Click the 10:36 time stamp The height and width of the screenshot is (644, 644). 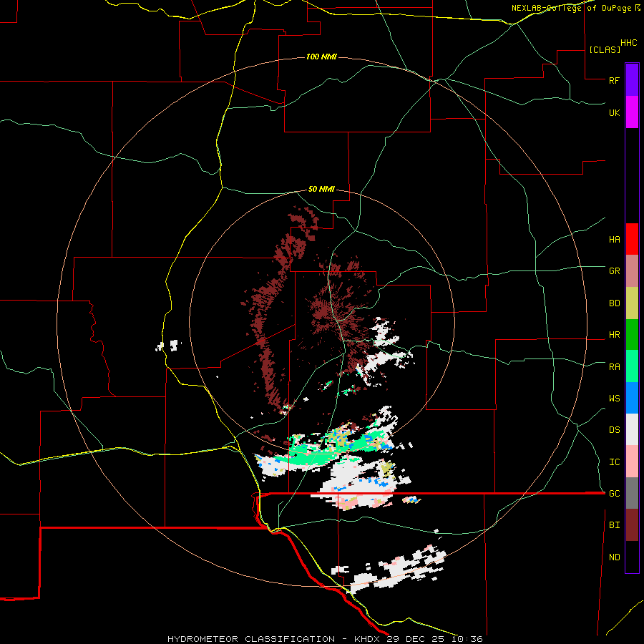467,639
